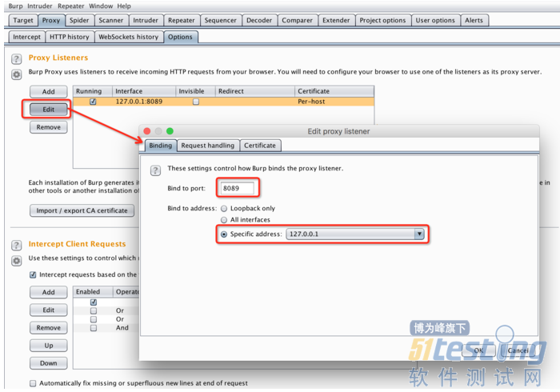The height and width of the screenshot is (392, 560).
Task: Open the HTTP history sub-tab
Action: click(x=70, y=37)
